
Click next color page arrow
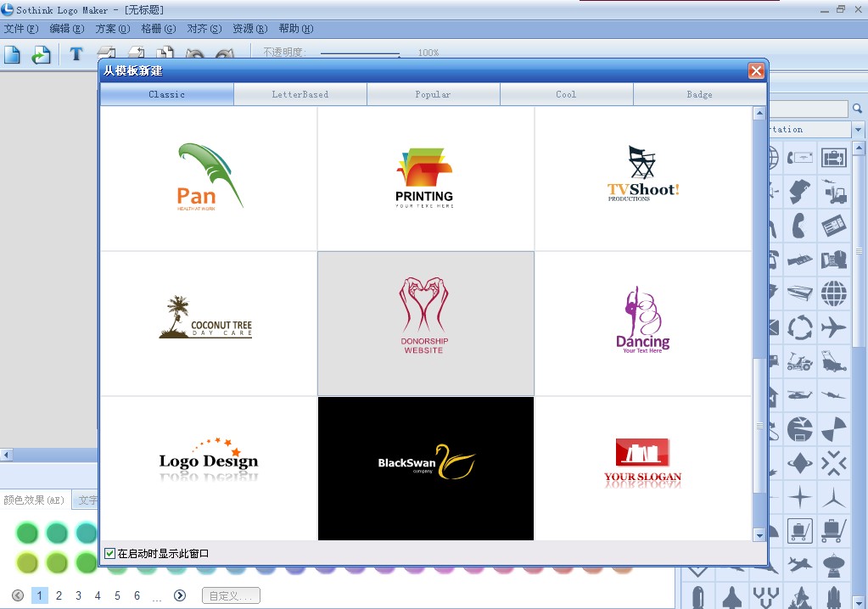coord(179,595)
